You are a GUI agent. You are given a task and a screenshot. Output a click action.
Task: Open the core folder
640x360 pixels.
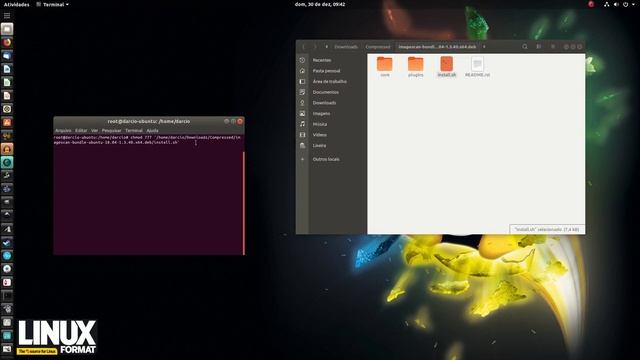(384, 67)
